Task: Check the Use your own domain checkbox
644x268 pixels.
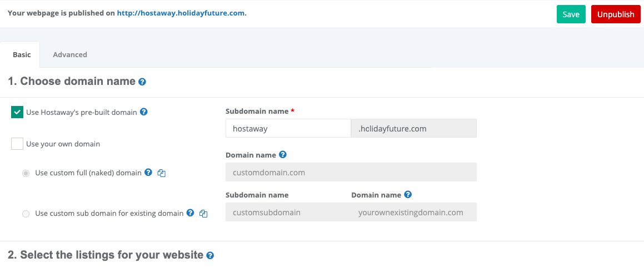Action: tap(17, 144)
